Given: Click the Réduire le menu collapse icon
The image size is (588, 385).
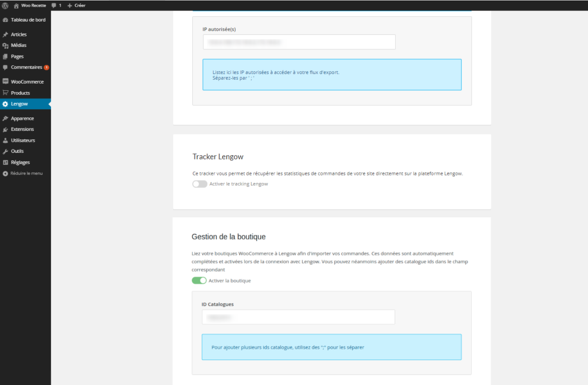Looking at the screenshot, I should [5, 173].
